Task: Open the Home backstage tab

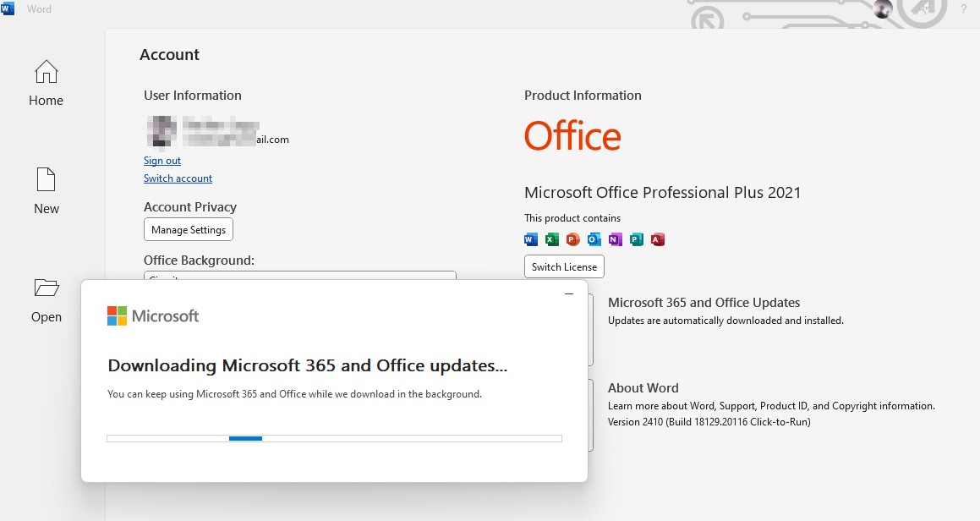Action: (x=46, y=83)
